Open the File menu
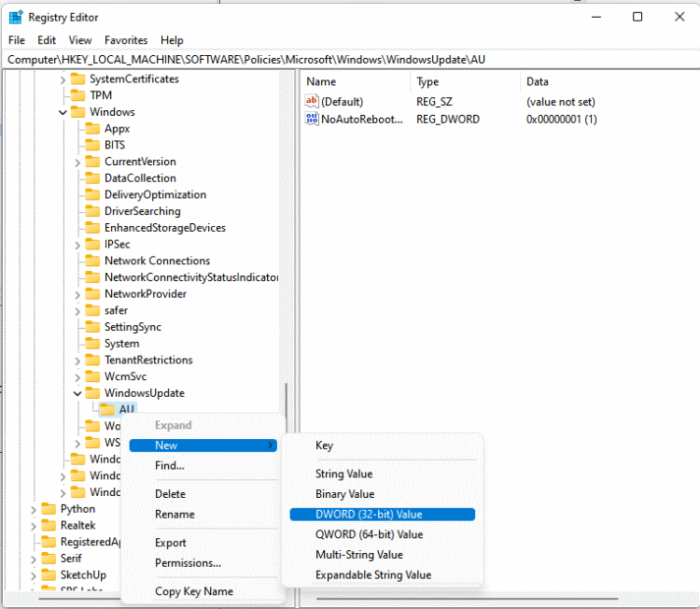The image size is (700, 609). (x=17, y=40)
